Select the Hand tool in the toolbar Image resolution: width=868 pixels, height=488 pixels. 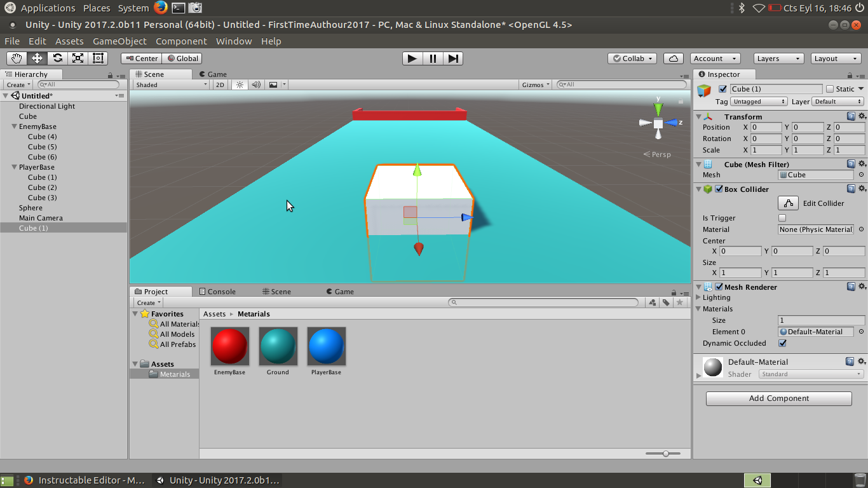pyautogui.click(x=17, y=58)
